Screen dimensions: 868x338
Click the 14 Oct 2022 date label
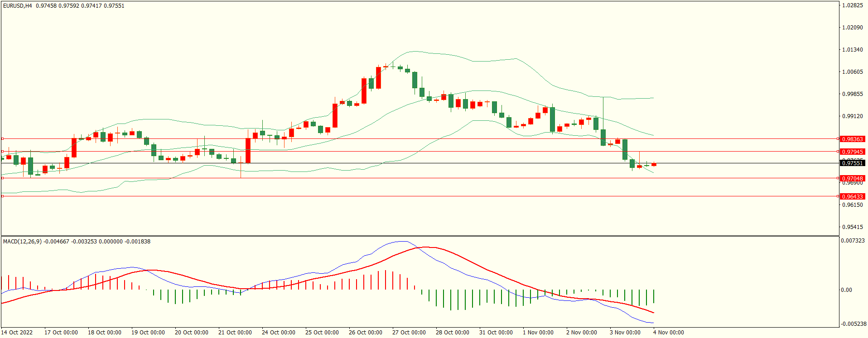tap(17, 333)
